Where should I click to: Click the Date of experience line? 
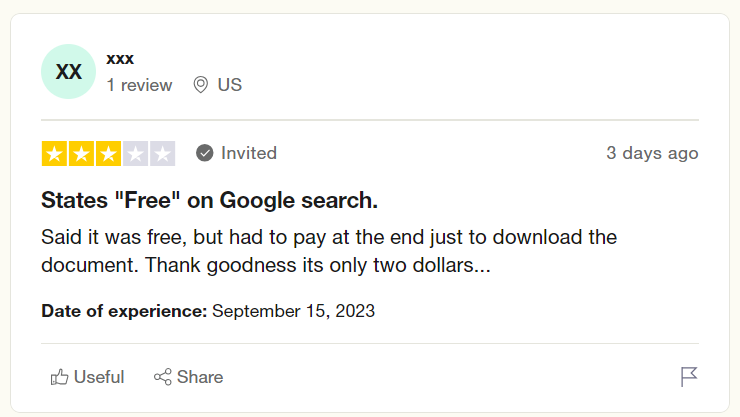click(208, 310)
